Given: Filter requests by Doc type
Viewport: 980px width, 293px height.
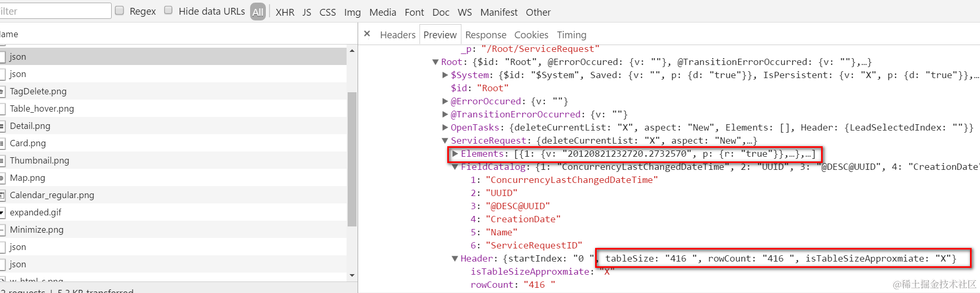Looking at the screenshot, I should (x=440, y=12).
